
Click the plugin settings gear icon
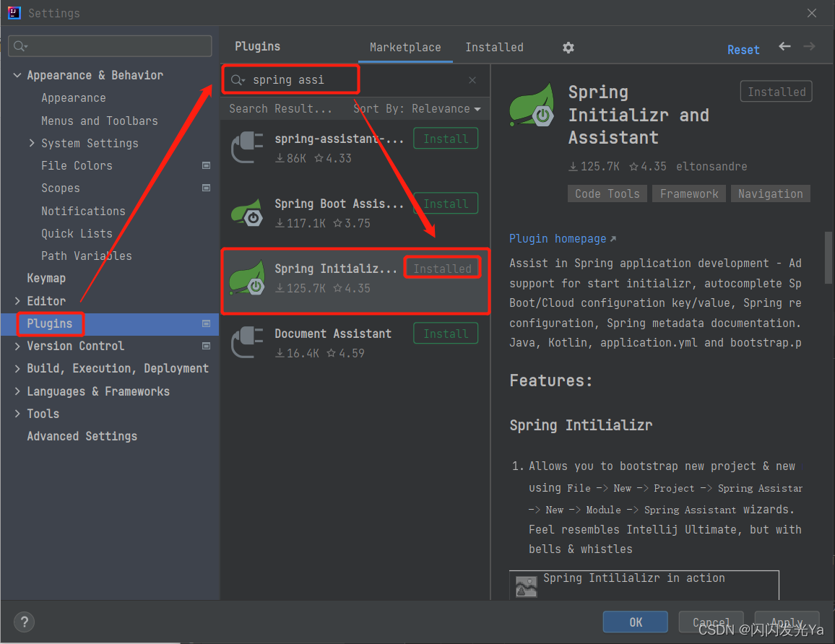click(x=568, y=48)
